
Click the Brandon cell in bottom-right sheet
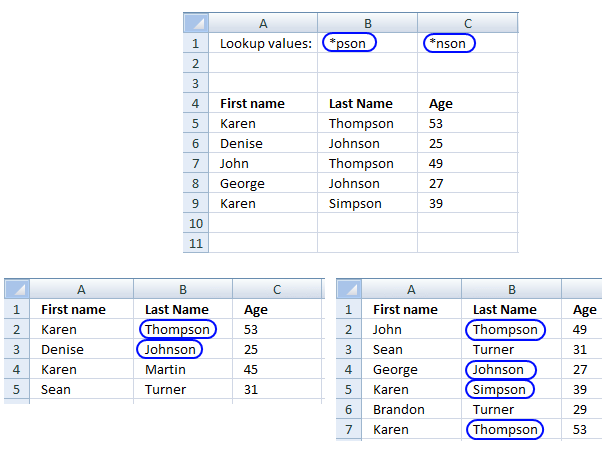(x=411, y=409)
